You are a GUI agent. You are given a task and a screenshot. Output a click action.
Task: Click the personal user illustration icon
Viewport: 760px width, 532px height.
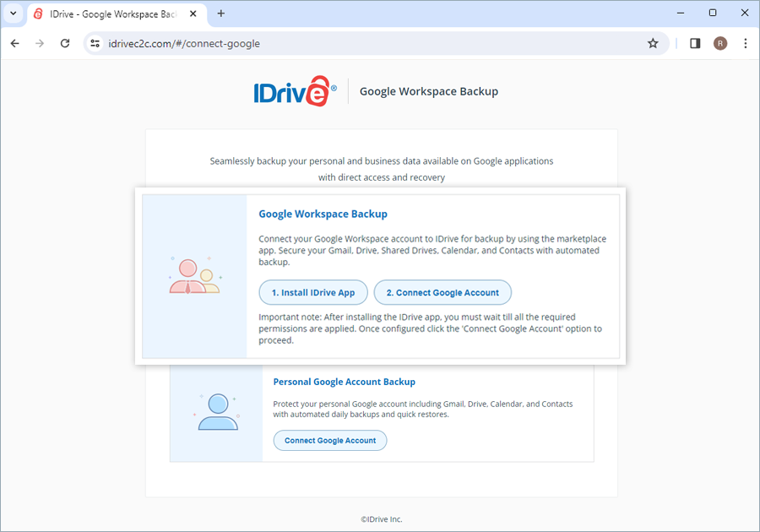[217, 412]
